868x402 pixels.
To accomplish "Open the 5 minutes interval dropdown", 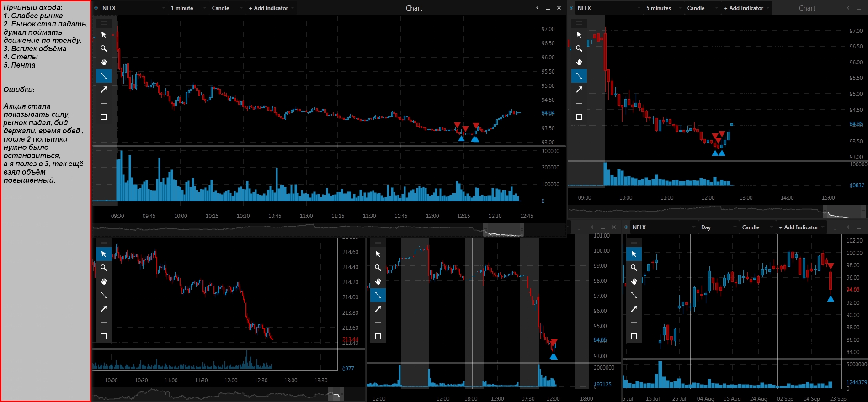I will [x=664, y=8].
